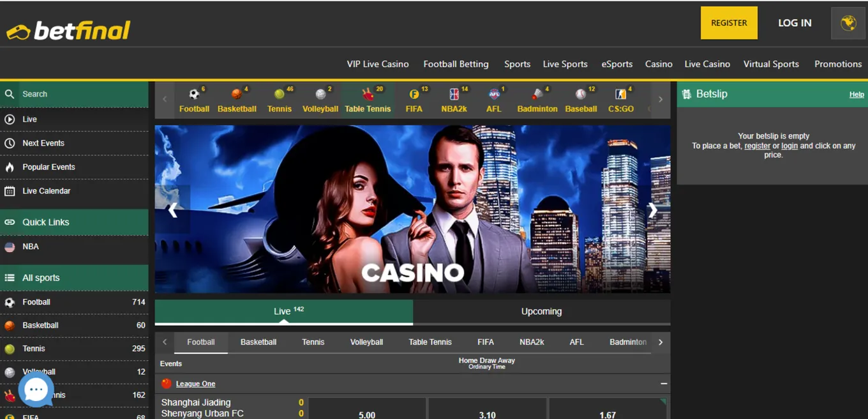Click the search magnifier icon
Screen dimensions: 868x419
click(x=10, y=94)
